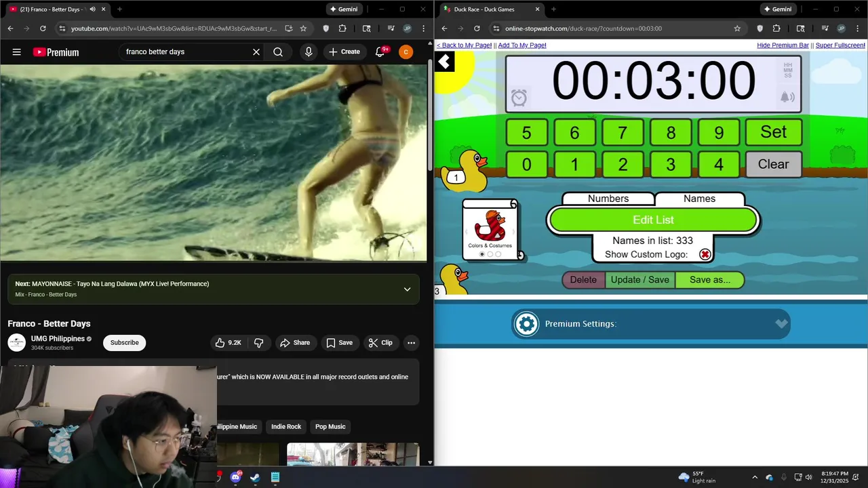Bookmark the YouTube page with the star
Screen dimensions: 868x488
303,28
